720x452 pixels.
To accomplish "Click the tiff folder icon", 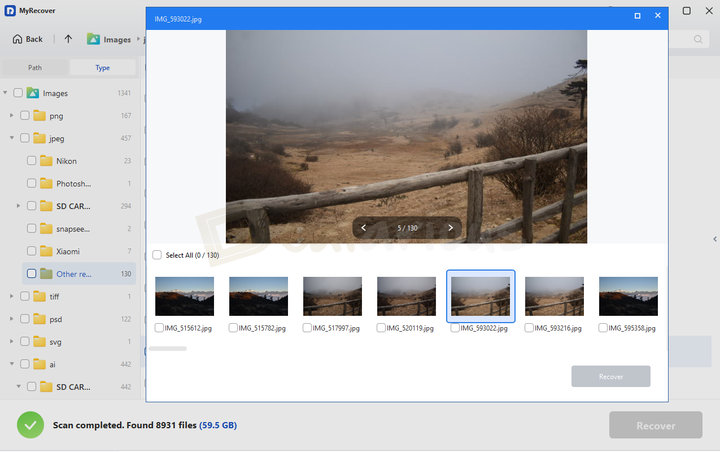I will pos(39,296).
